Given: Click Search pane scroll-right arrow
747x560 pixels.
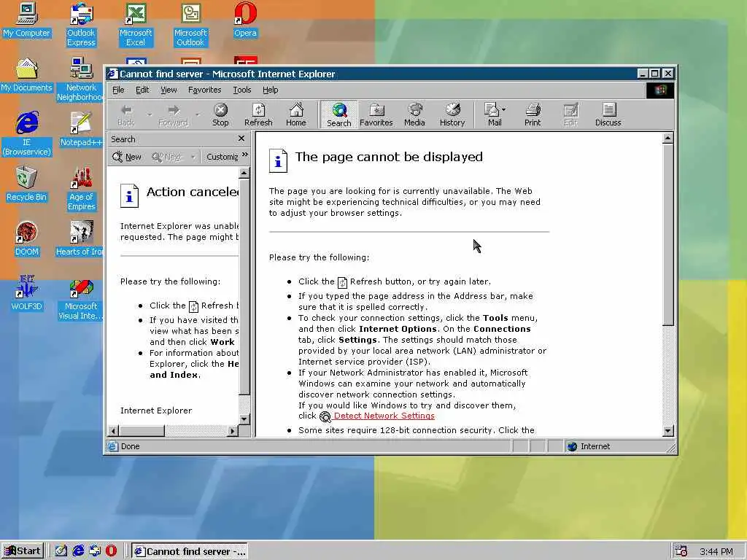Looking at the screenshot, I should tap(232, 431).
